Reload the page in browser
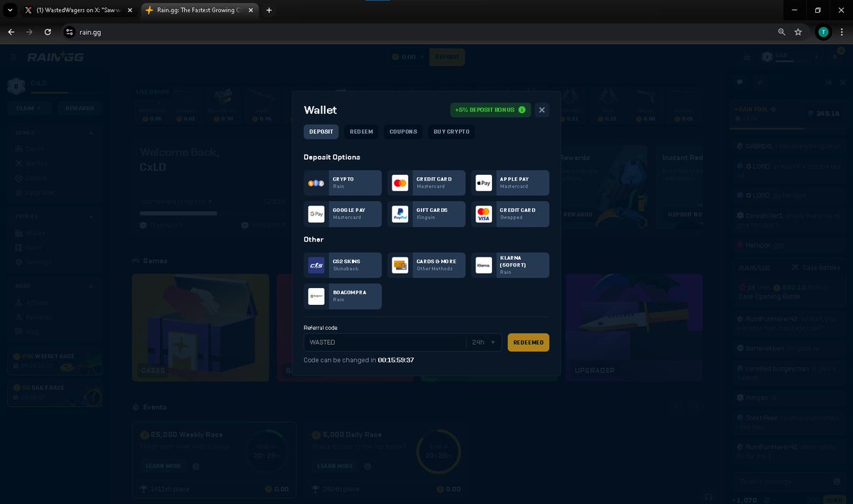The height and width of the screenshot is (504, 853). [x=48, y=32]
